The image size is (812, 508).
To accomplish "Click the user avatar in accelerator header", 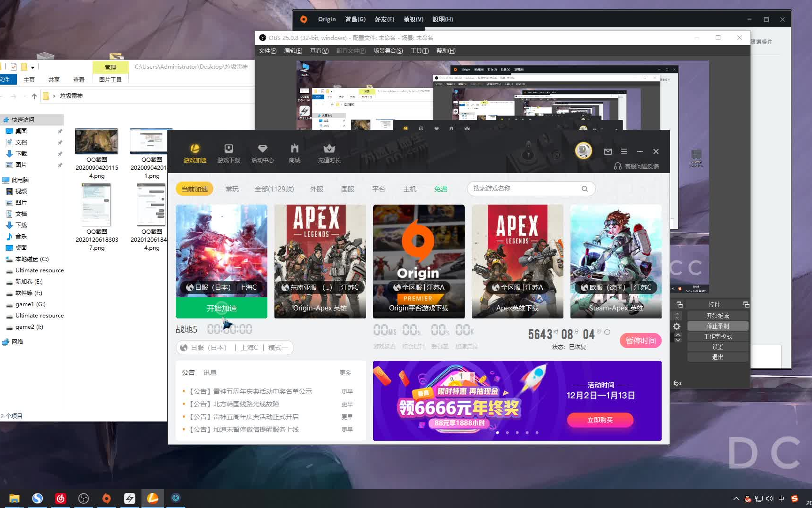I will click(x=584, y=151).
